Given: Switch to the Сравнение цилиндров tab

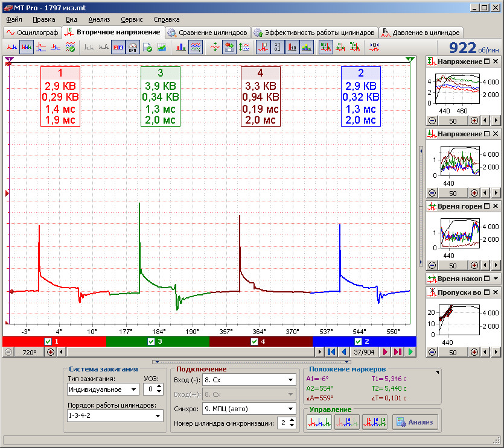Looking at the screenshot, I should point(208,33).
